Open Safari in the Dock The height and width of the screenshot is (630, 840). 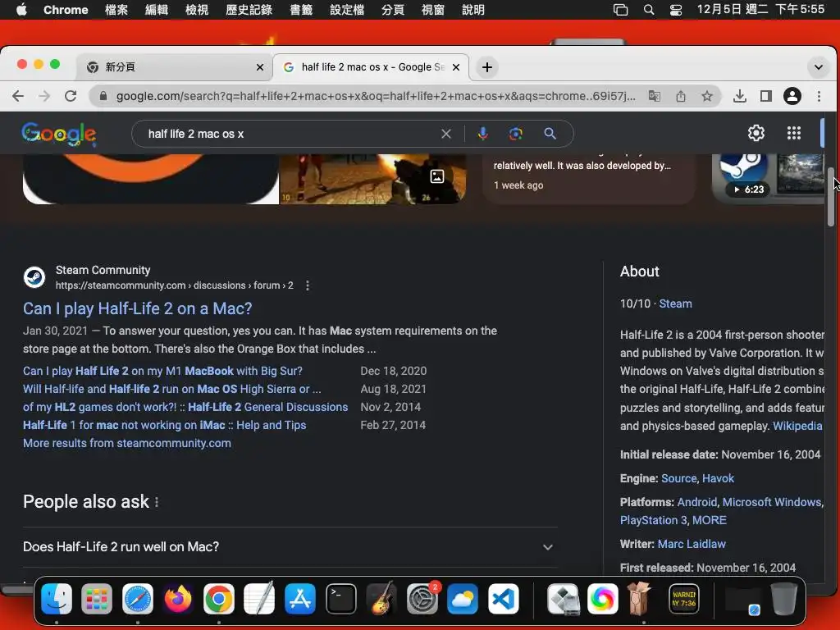tap(138, 598)
